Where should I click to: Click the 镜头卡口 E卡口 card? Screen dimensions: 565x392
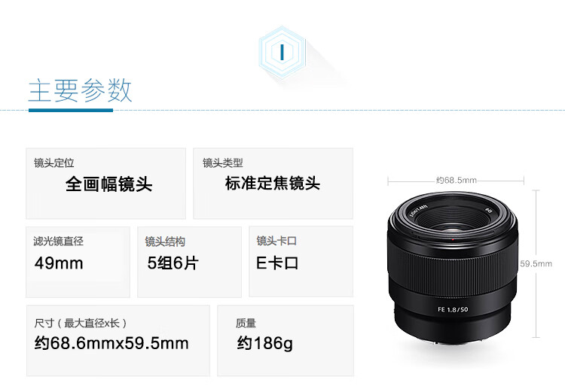[x=301, y=262]
